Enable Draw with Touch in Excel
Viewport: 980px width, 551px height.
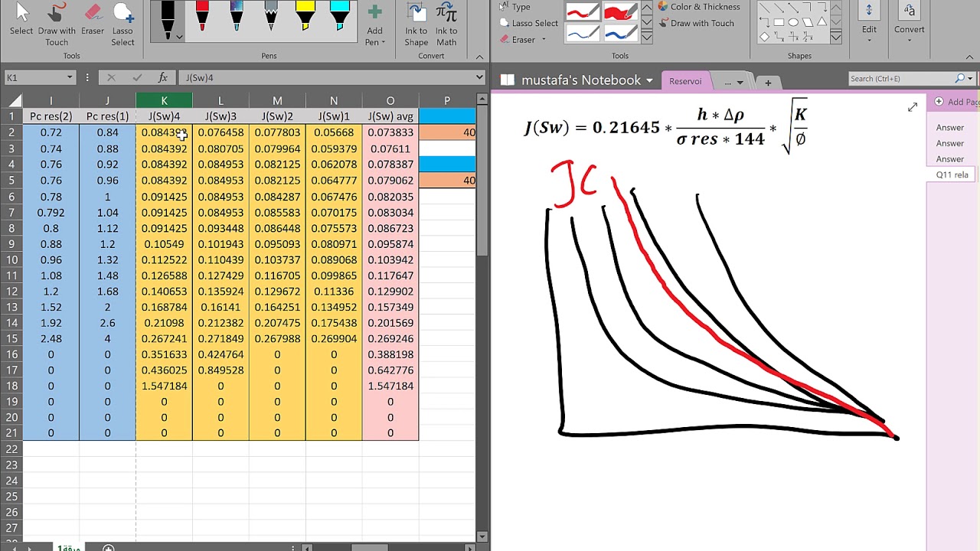(x=57, y=23)
